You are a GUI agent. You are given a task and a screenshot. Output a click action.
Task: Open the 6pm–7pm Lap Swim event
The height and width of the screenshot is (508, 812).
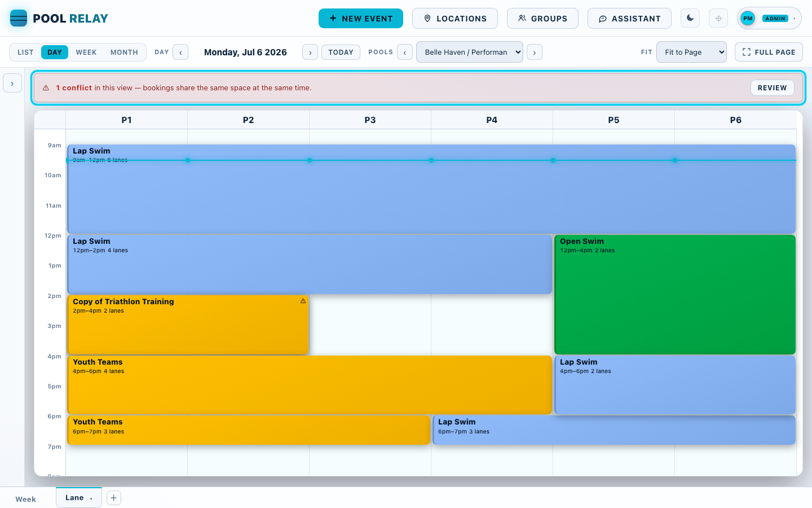(x=614, y=430)
